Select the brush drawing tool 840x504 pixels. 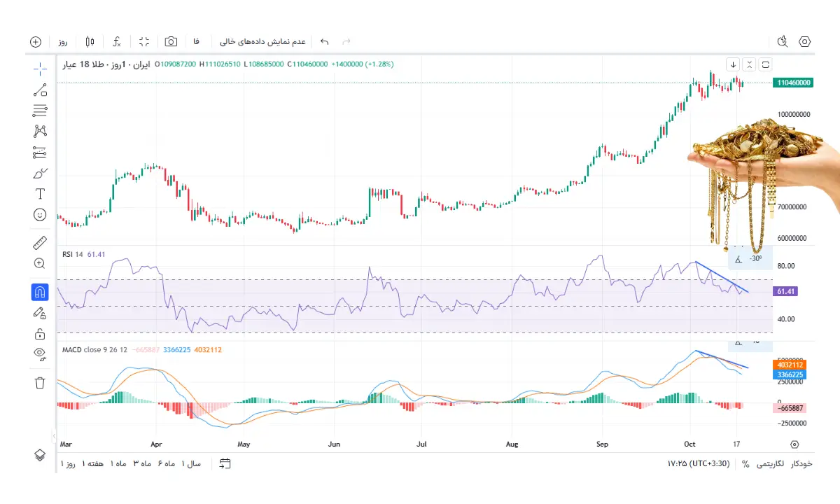(40, 173)
